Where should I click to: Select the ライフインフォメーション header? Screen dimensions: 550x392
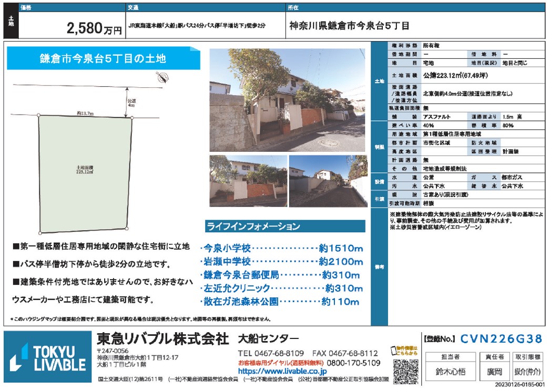[x=253, y=227]
